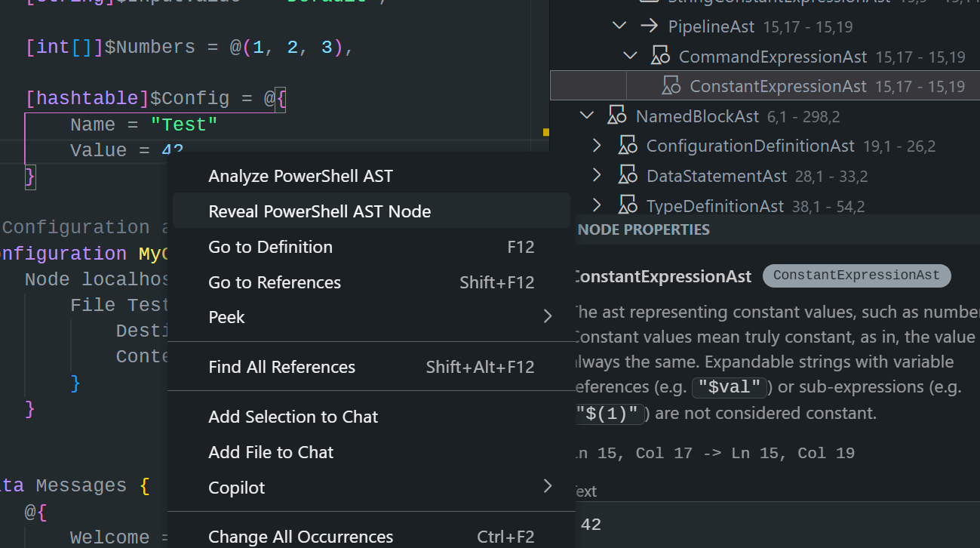980x548 pixels.
Task: Select Reveal PowerShell AST Node menu entry
Action: (x=371, y=211)
